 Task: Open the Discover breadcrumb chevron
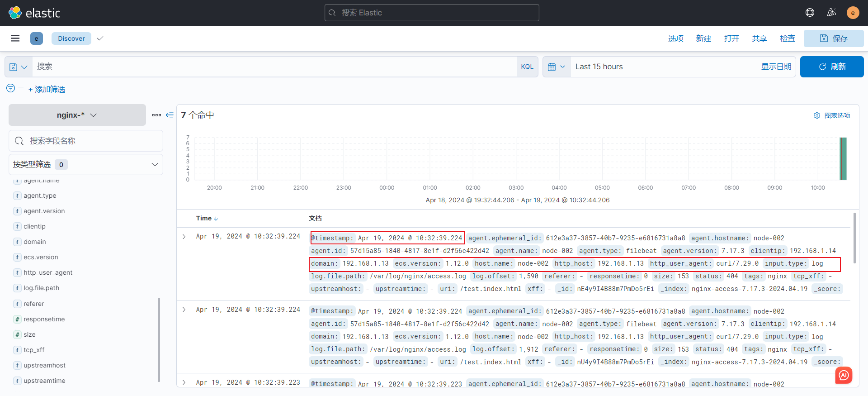click(100, 38)
